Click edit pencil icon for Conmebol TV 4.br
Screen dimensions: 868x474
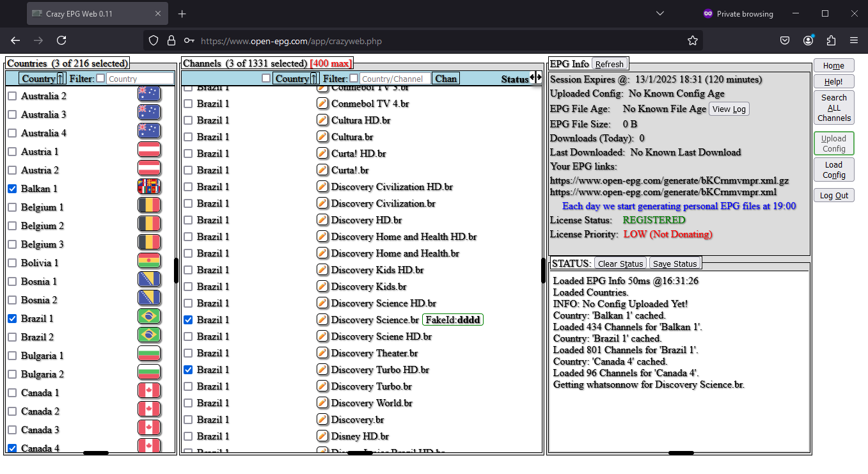(x=323, y=104)
